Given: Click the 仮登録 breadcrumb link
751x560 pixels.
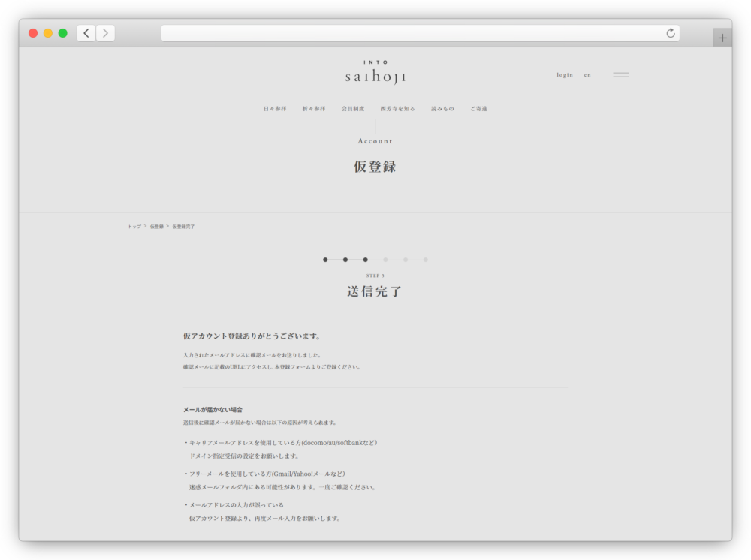Looking at the screenshot, I should click(156, 226).
